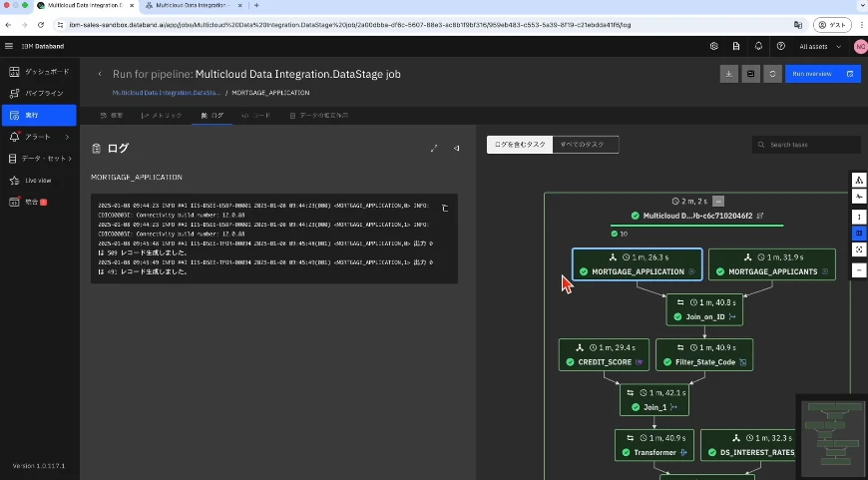The image size is (868, 480).
Task: Click the Chrome guest profile button
Action: coord(832,25)
